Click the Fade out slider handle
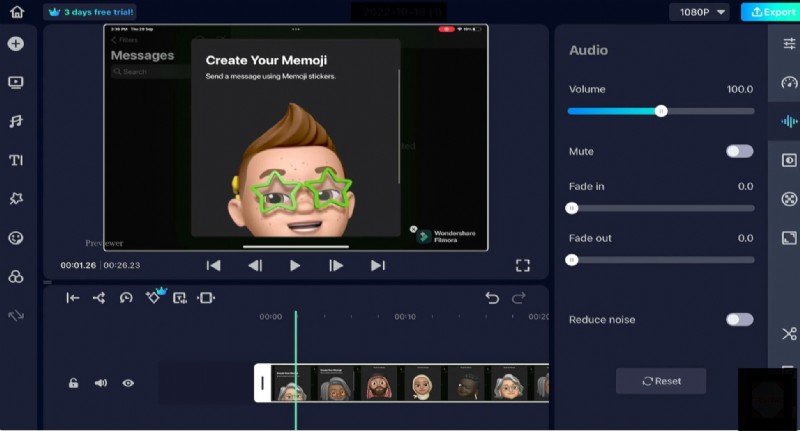The image size is (800, 431). pos(572,260)
